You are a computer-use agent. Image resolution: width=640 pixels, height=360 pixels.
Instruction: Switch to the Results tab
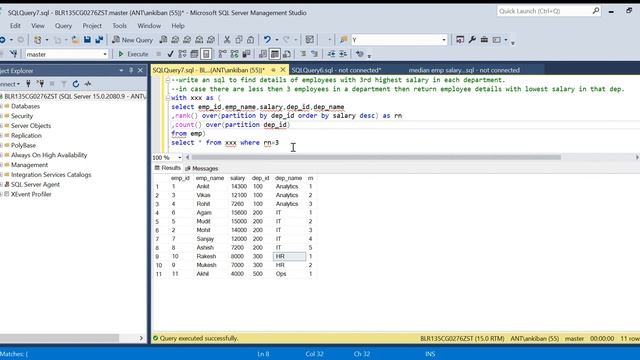point(167,168)
